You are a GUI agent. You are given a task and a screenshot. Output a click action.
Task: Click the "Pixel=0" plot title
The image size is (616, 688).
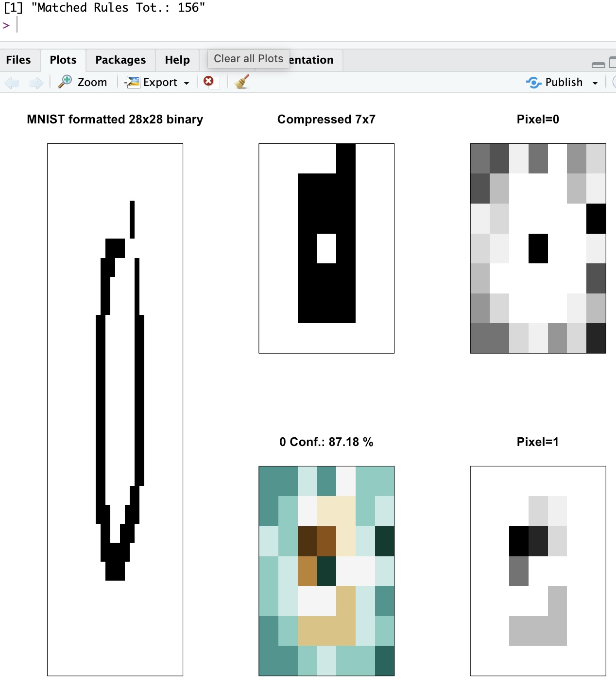538,120
